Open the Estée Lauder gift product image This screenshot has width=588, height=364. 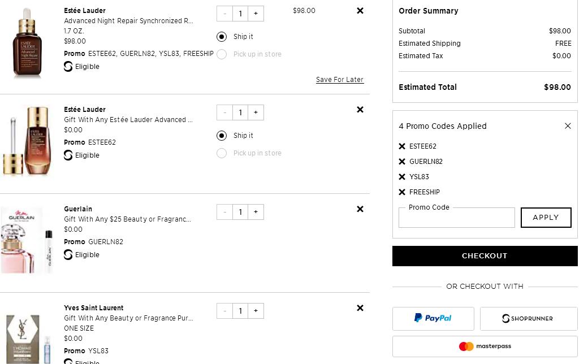click(26, 141)
